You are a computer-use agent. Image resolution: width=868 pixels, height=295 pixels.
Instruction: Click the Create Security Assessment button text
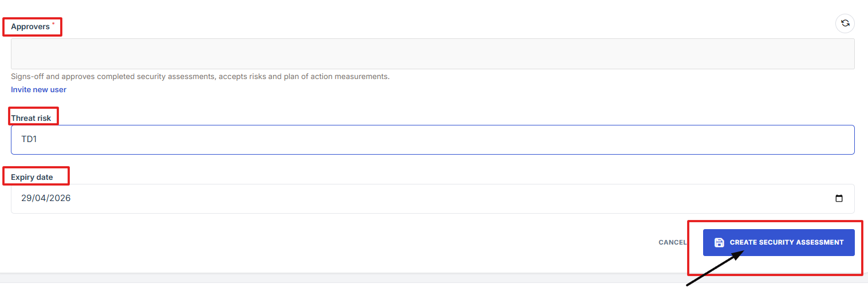pyautogui.click(x=786, y=243)
